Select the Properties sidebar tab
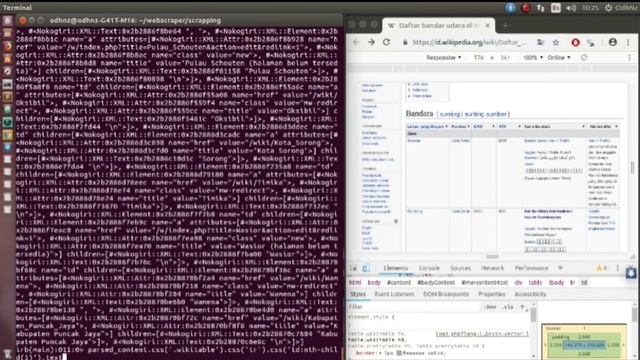 click(x=491, y=294)
